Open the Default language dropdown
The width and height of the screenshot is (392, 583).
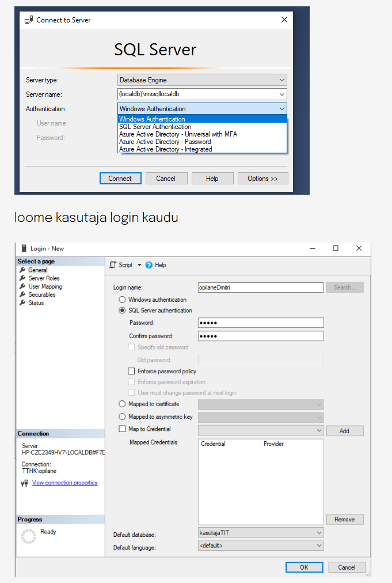click(x=319, y=545)
